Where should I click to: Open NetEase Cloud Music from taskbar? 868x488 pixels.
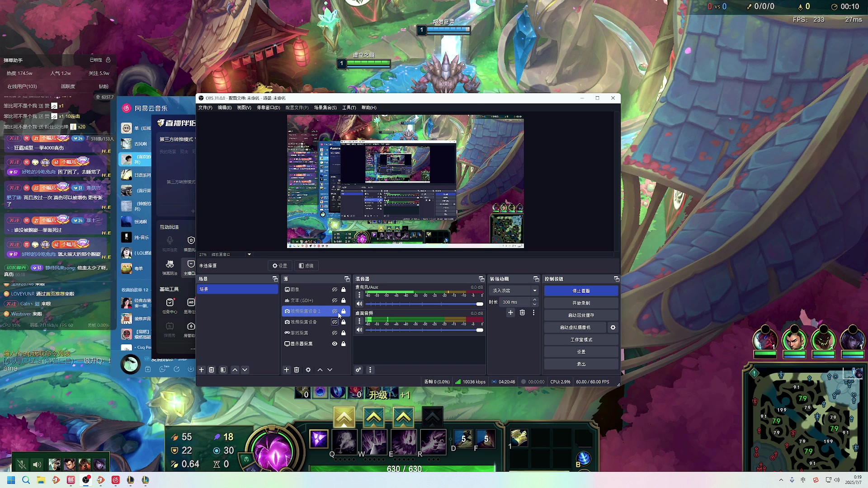coord(116,480)
